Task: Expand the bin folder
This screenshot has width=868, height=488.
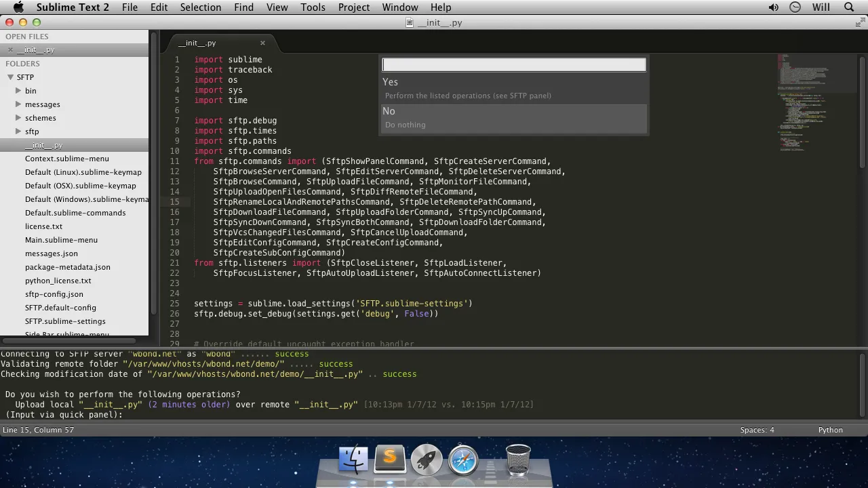Action: pos(18,91)
